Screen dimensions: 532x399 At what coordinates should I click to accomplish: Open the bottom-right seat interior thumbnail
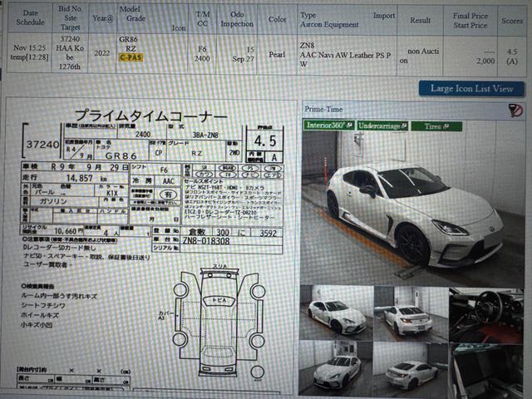[x=485, y=371]
